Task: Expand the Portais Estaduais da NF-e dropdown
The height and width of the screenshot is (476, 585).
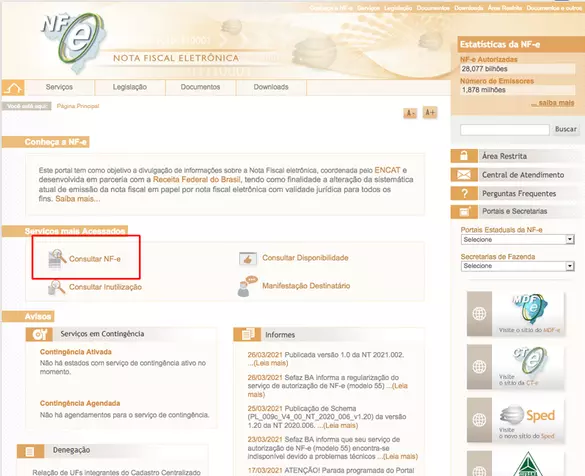Action: tap(517, 239)
